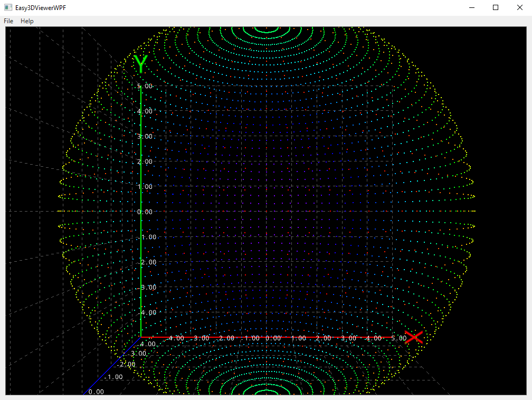Open the File menu
The height and width of the screenshot is (400, 532).
8,21
